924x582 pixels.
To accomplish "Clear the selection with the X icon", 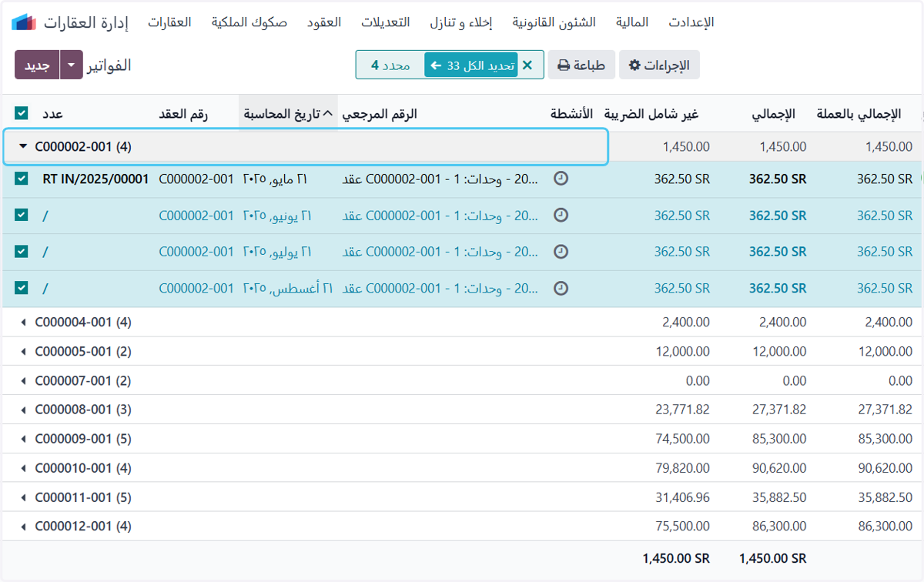I will 527,65.
